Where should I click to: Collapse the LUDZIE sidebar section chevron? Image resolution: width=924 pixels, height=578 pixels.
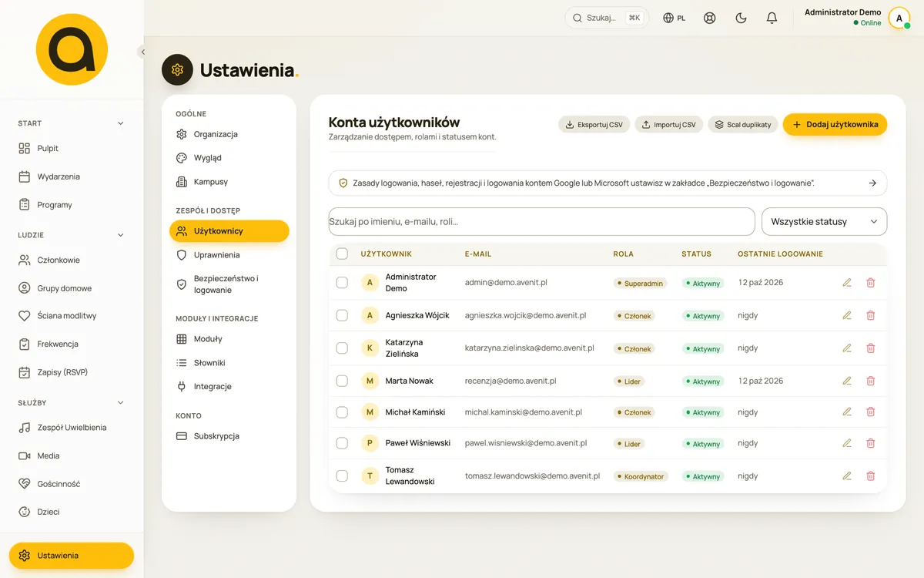click(120, 235)
